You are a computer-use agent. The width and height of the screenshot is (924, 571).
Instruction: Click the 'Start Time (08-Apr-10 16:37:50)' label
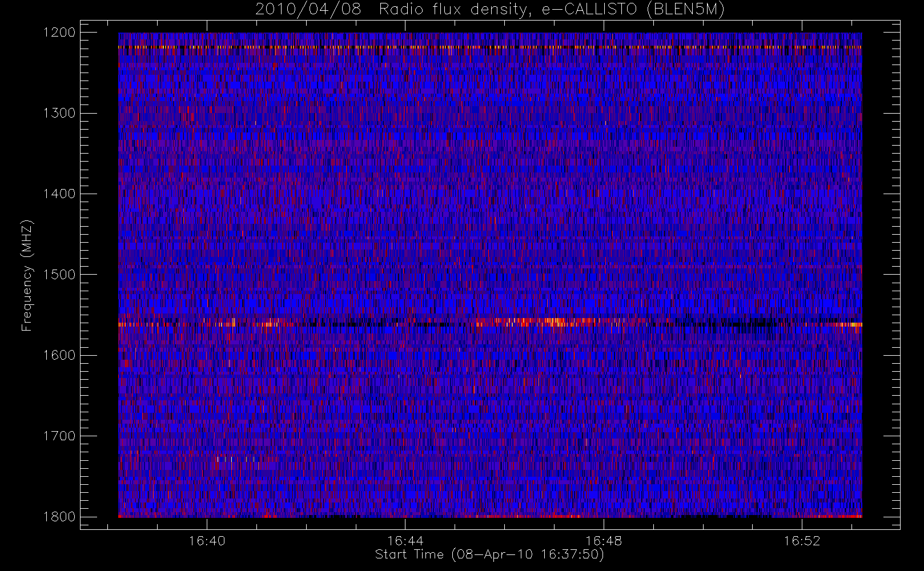point(489,554)
